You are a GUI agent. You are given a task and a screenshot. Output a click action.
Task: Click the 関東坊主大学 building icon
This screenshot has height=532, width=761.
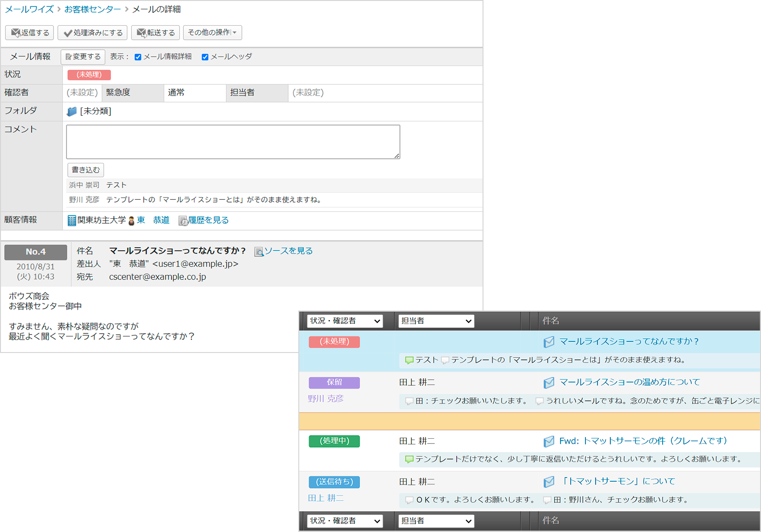[x=72, y=221]
